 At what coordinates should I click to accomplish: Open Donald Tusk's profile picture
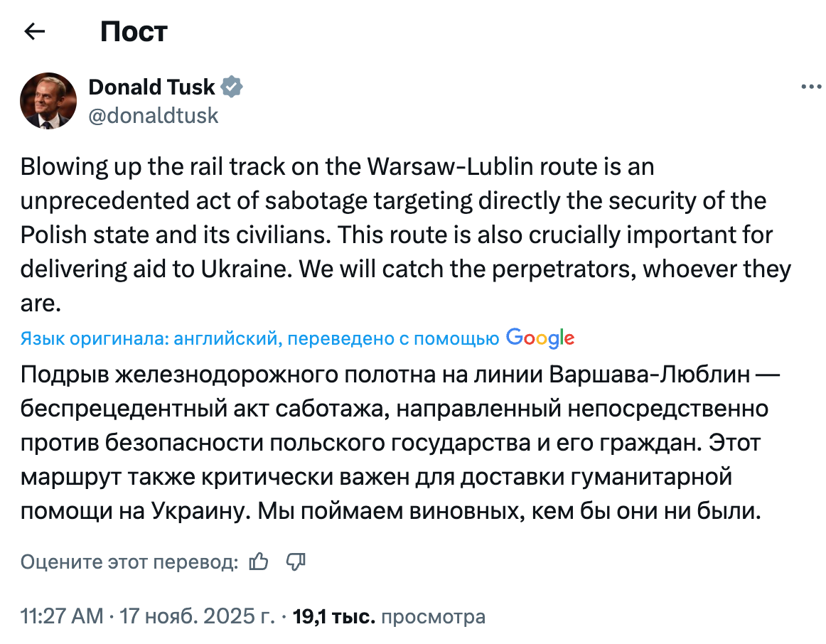[48, 100]
